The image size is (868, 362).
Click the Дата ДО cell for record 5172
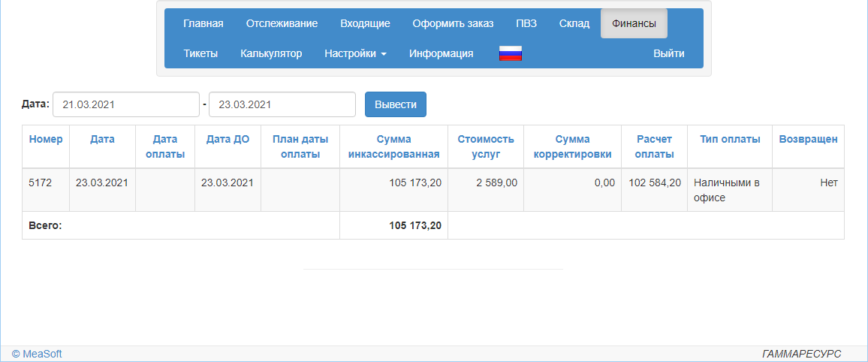coord(228,190)
